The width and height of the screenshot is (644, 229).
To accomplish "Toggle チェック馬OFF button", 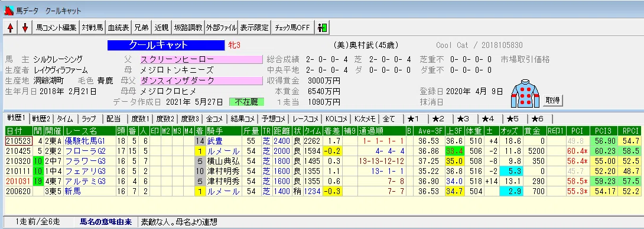I will (x=292, y=28).
